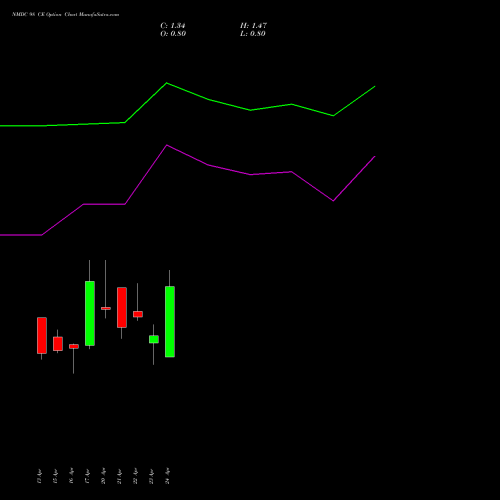Select the red candle above 15 Apr
The image size is (500, 500).
58,344
